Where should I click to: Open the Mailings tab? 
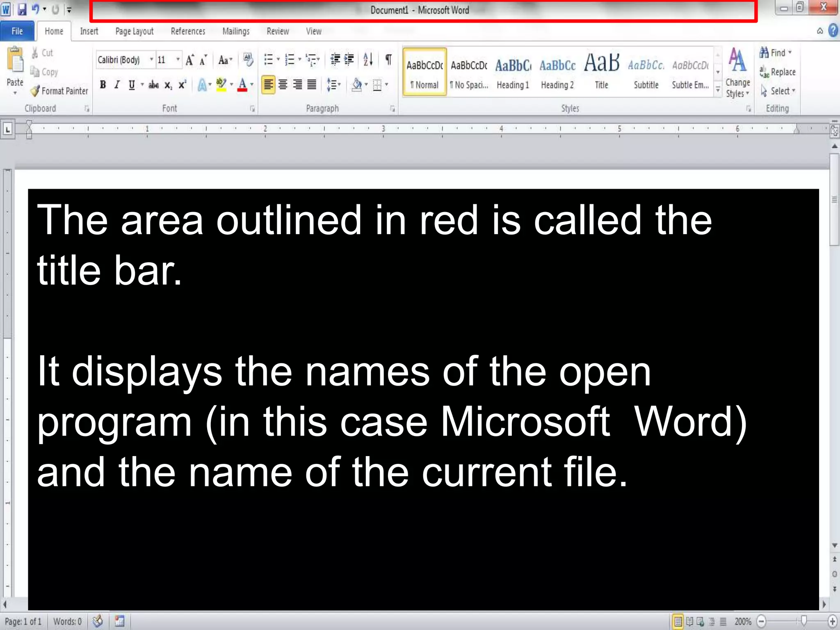pos(236,31)
